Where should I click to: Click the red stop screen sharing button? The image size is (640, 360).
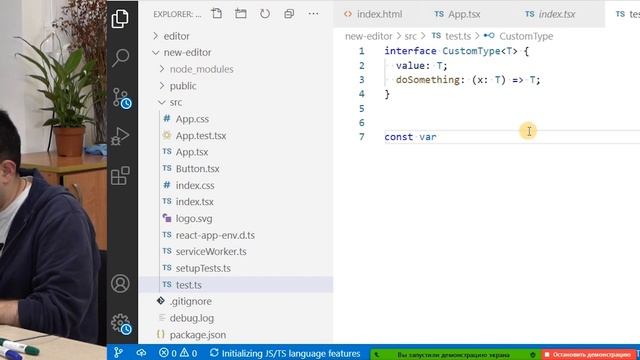589,355
